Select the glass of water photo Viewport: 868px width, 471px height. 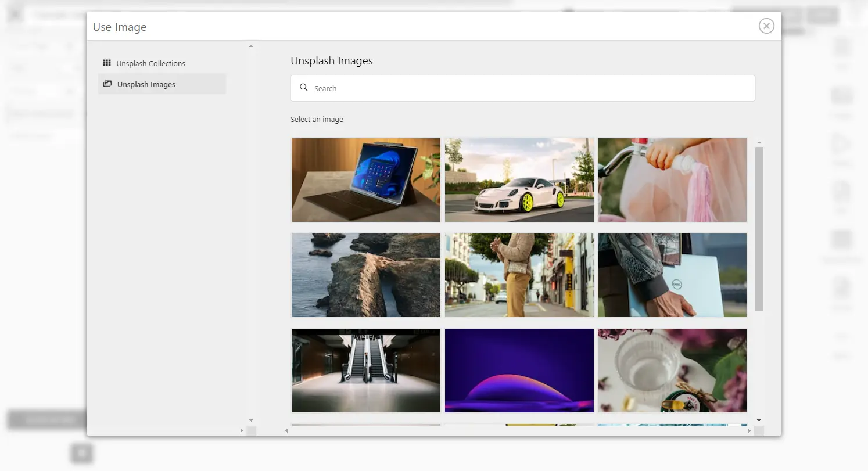tap(672, 371)
